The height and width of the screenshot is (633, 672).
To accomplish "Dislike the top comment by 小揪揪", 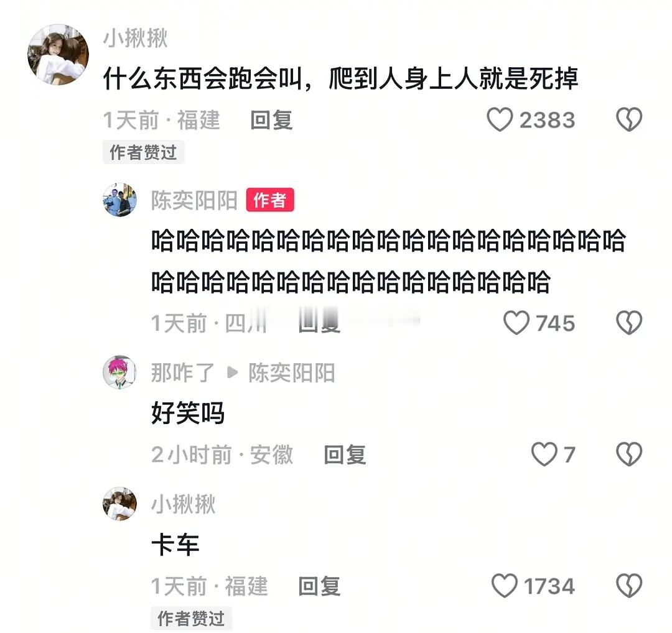I will pyautogui.click(x=628, y=119).
